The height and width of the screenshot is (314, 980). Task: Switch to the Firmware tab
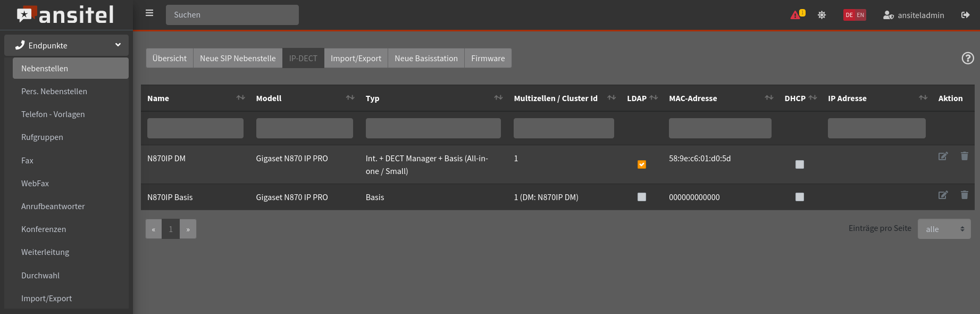[x=488, y=59]
